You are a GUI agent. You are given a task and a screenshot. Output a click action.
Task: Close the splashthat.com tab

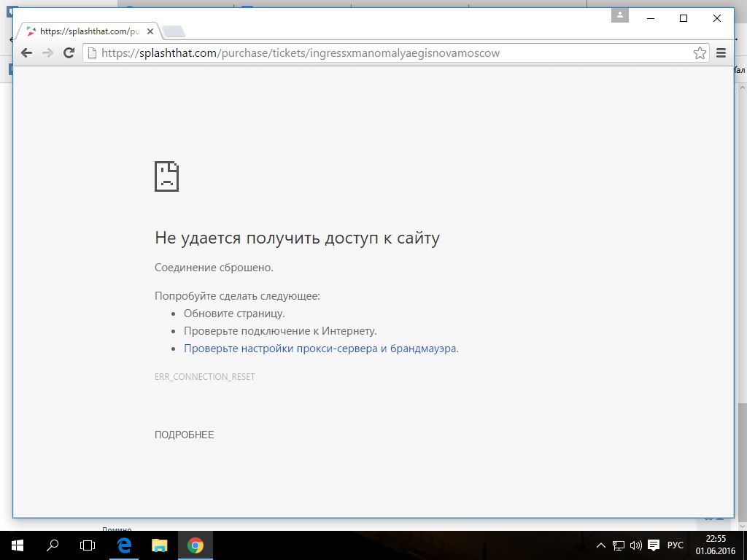coord(150,31)
